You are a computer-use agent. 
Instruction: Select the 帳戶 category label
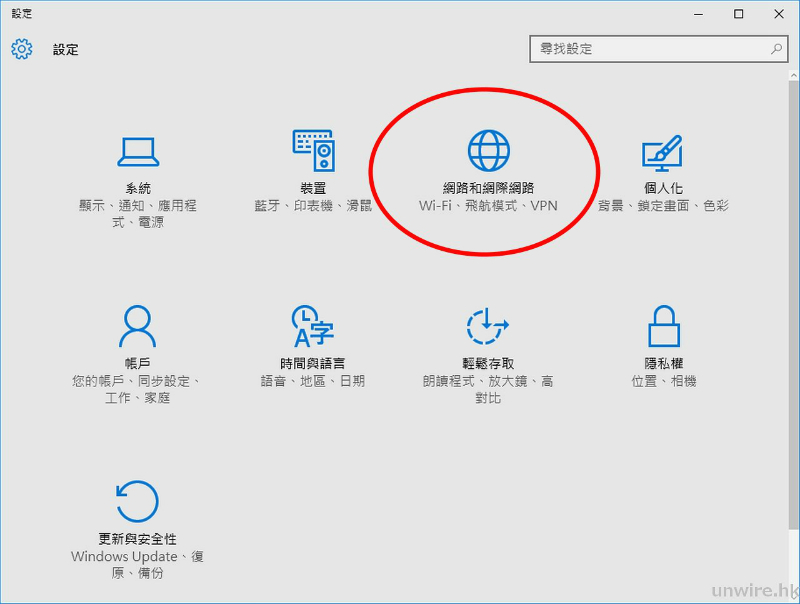[138, 361]
